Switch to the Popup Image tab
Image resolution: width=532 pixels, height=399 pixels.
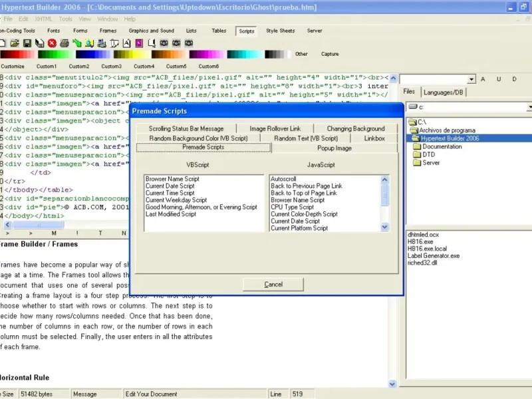[x=334, y=148]
